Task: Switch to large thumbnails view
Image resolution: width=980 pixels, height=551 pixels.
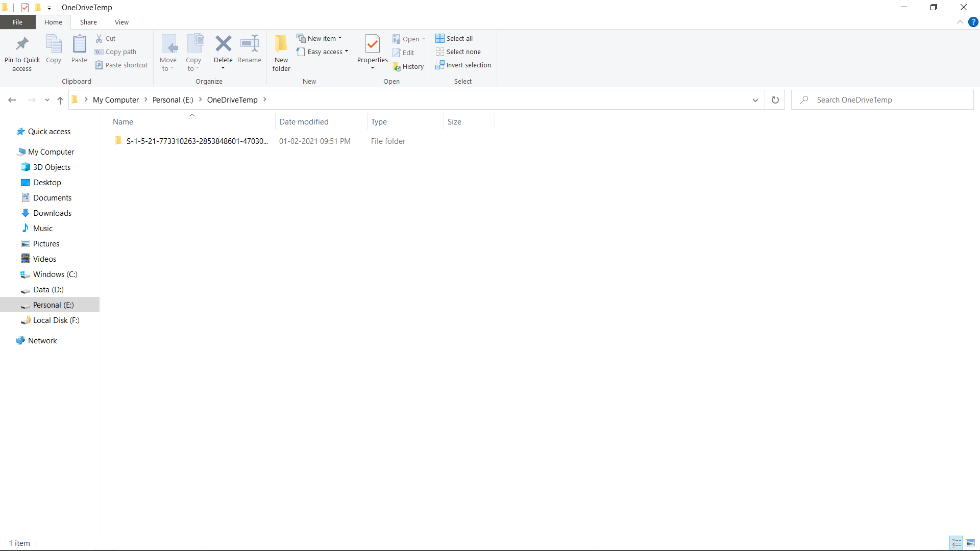Action: 971,543
